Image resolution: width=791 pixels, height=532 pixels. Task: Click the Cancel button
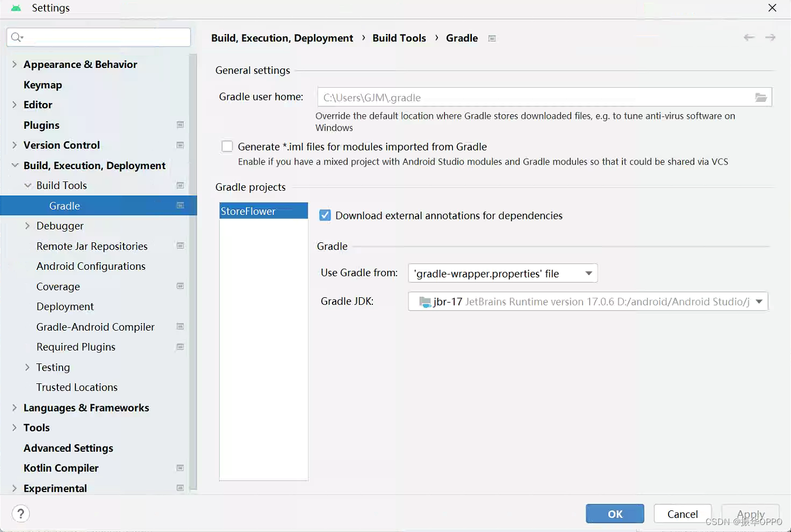(x=682, y=513)
